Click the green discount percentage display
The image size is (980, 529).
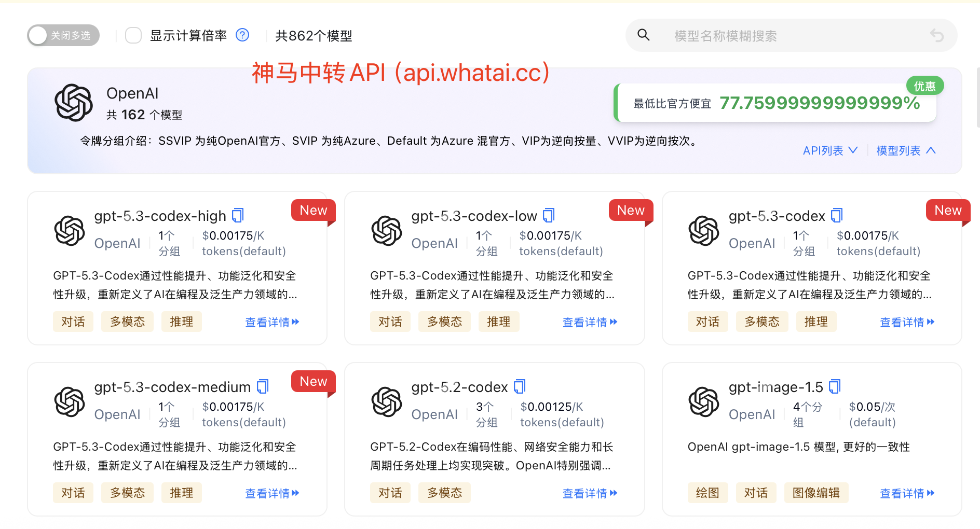tap(819, 103)
